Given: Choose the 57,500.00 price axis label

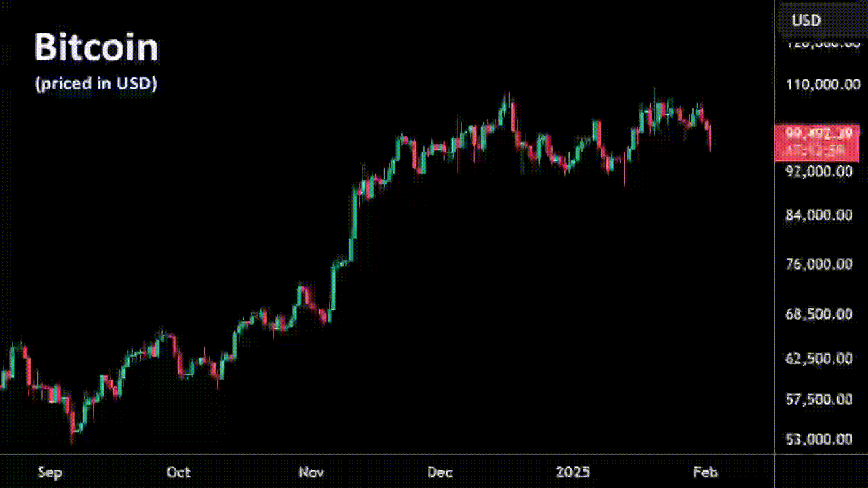Looking at the screenshot, I should click(x=818, y=400).
